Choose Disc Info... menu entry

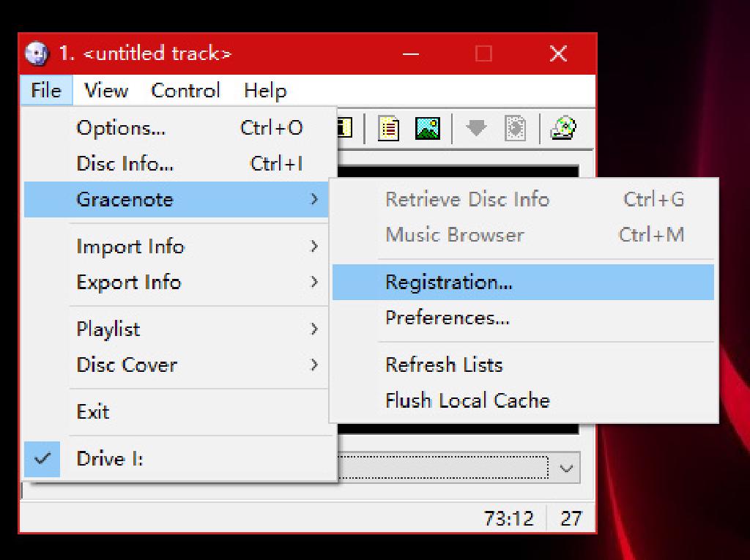point(176,163)
